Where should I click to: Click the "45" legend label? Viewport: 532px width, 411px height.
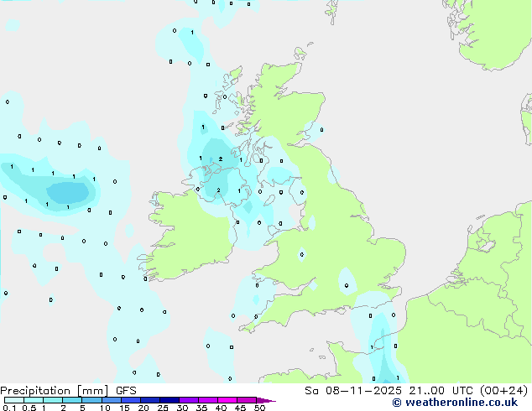[240, 408]
